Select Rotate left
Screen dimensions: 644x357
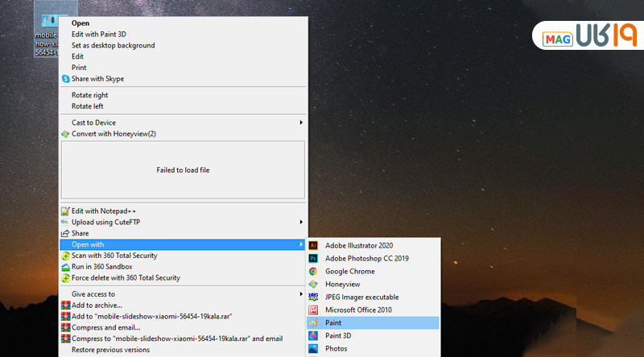(x=184, y=106)
